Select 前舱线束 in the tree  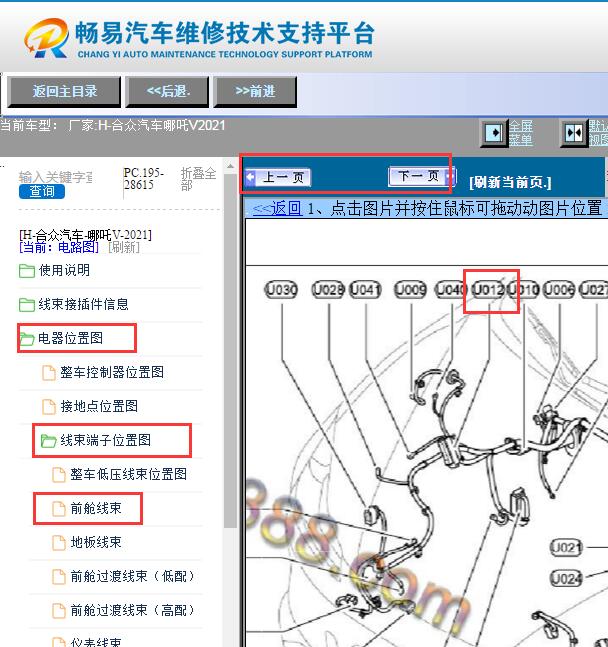96,508
